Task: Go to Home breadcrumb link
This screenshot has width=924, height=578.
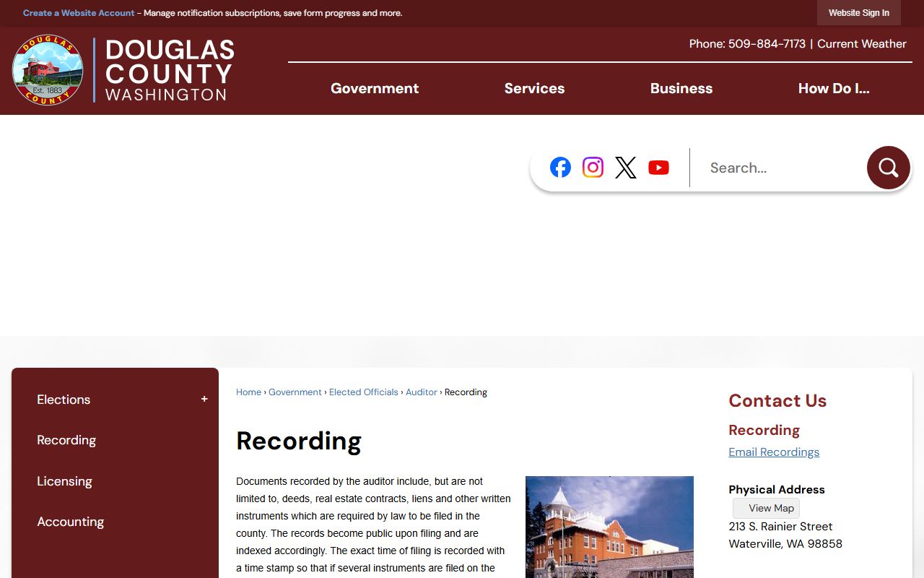Action: [248, 392]
